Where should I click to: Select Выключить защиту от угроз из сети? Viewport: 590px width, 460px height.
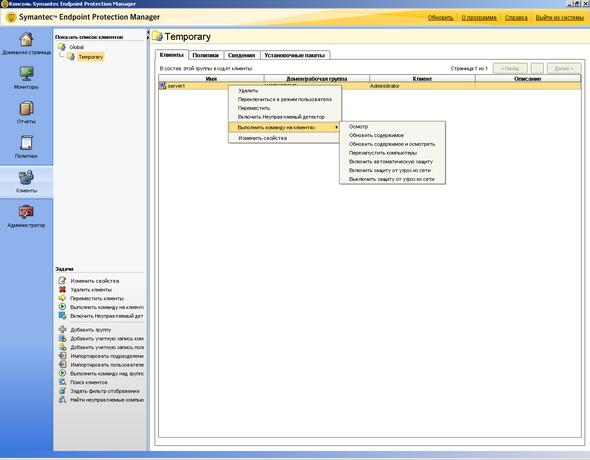tap(392, 179)
